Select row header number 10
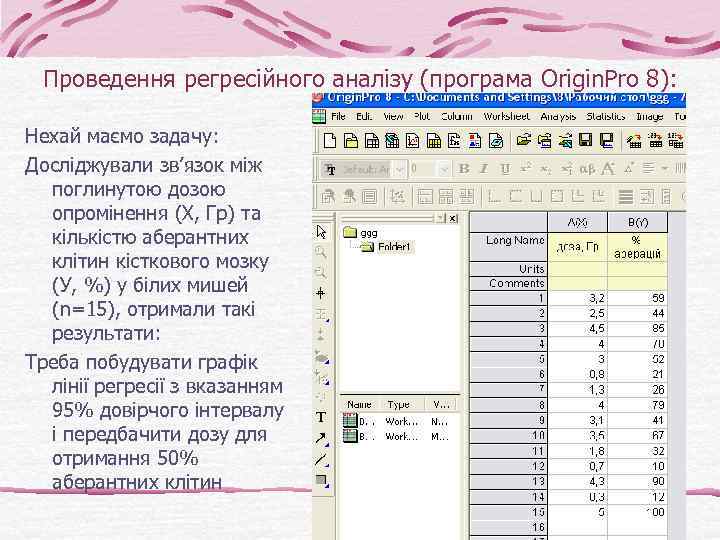The width and height of the screenshot is (720, 540). [x=508, y=435]
